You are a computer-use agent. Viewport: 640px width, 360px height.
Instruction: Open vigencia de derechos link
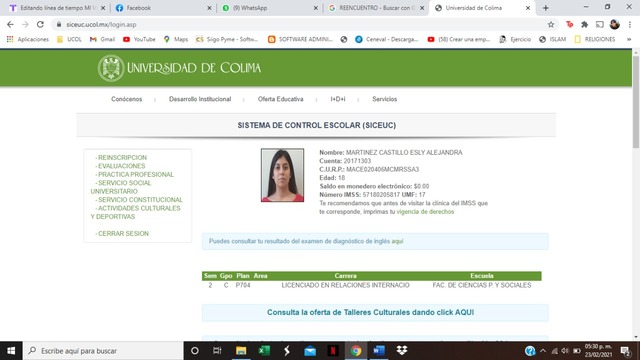pyautogui.click(x=425, y=212)
